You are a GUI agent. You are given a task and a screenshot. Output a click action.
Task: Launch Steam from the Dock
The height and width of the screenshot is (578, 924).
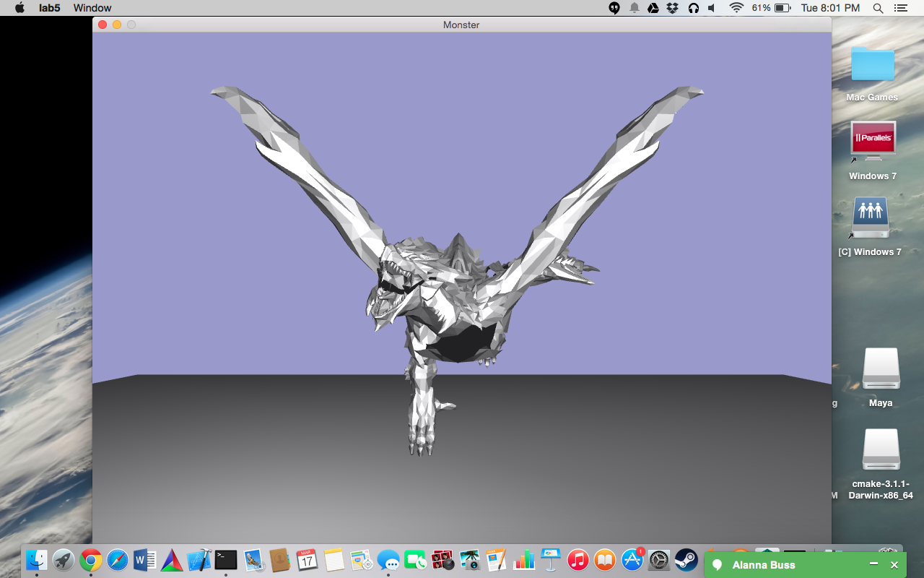[686, 560]
